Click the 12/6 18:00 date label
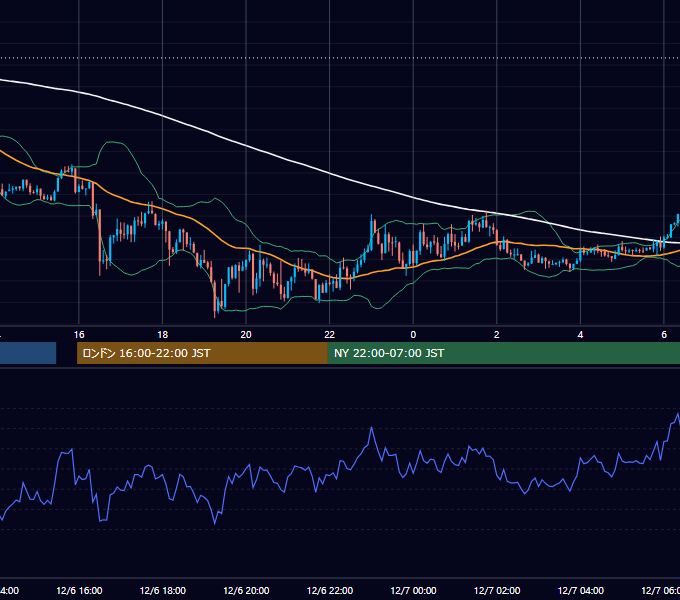The height and width of the screenshot is (600, 680). [163, 590]
